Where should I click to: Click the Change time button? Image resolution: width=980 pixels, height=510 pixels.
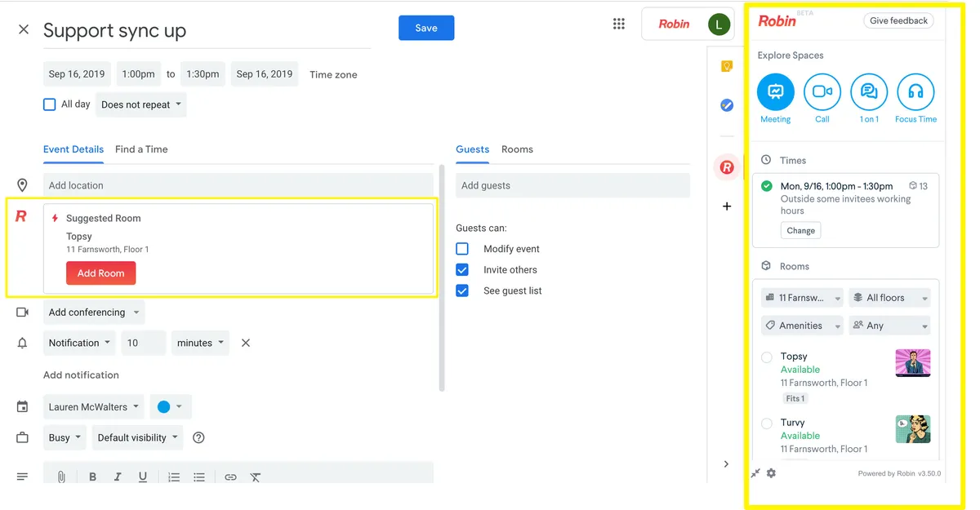pos(800,230)
